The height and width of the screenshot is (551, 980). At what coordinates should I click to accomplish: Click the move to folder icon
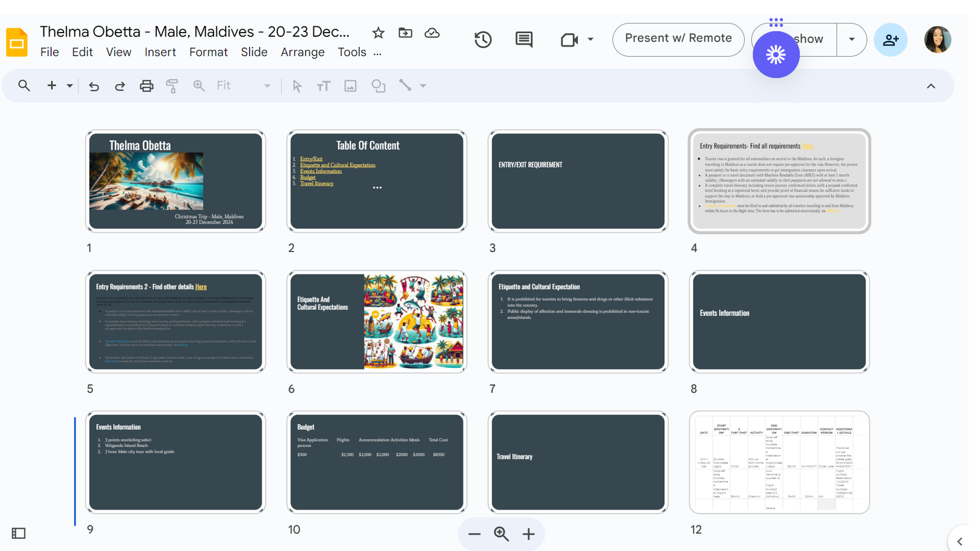pos(405,33)
